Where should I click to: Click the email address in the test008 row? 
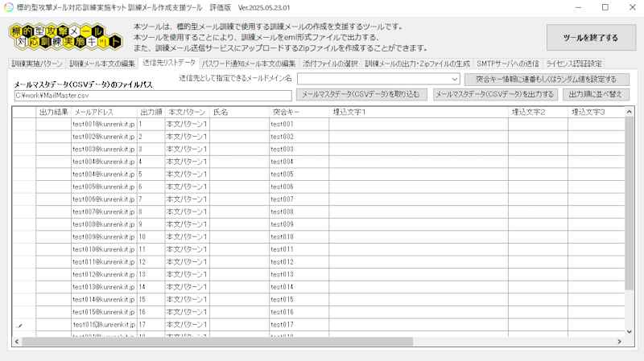coord(104,212)
